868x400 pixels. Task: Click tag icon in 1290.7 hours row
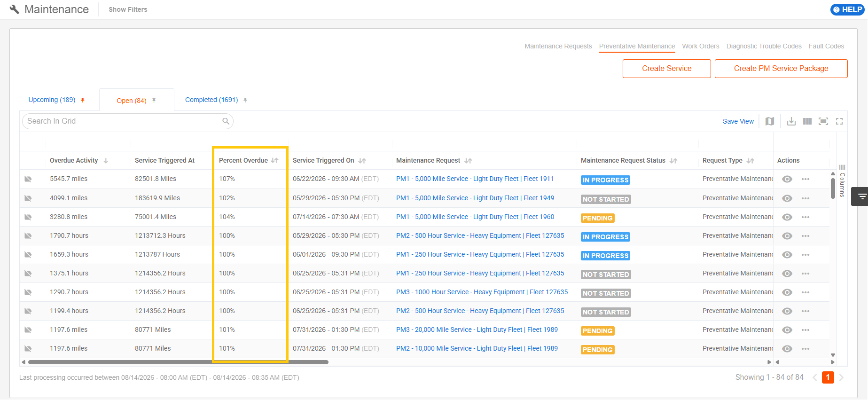coord(28,292)
